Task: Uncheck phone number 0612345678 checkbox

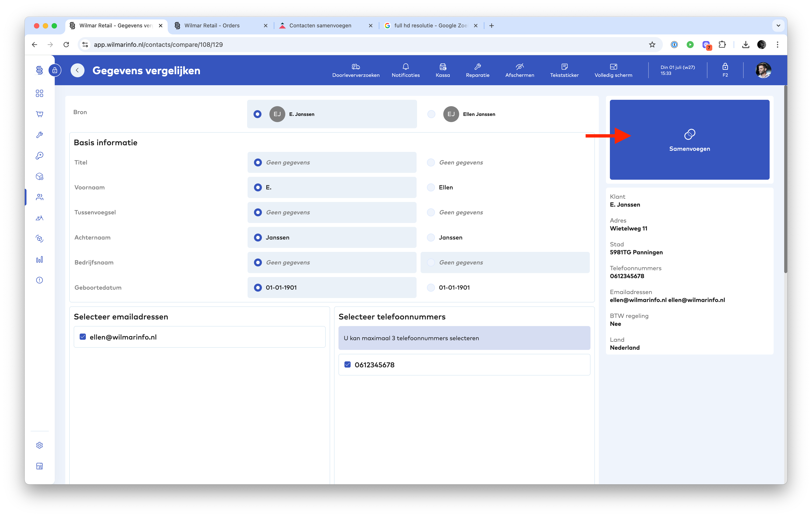Action: tap(347, 364)
